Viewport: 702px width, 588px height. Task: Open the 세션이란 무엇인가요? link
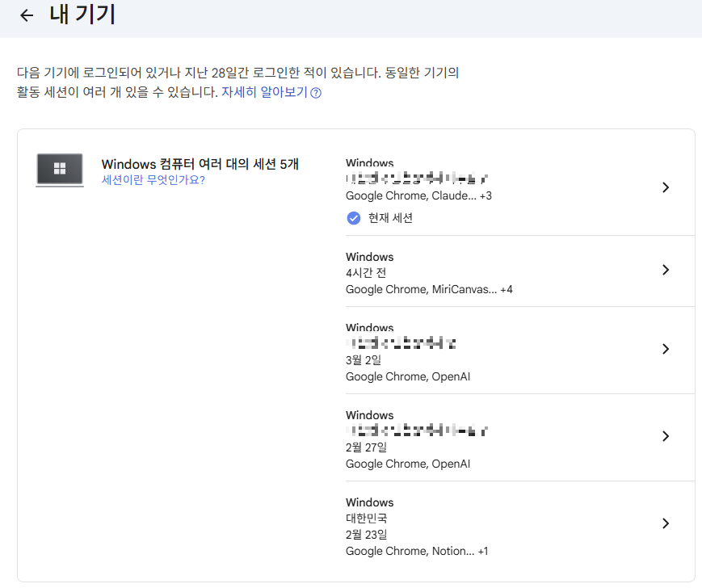point(153,180)
